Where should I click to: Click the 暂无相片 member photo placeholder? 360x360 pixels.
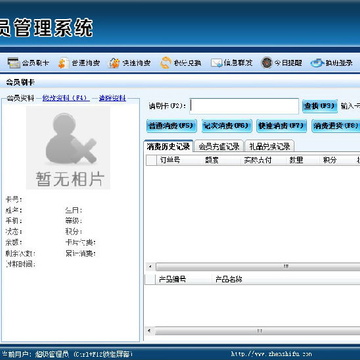[68, 148]
